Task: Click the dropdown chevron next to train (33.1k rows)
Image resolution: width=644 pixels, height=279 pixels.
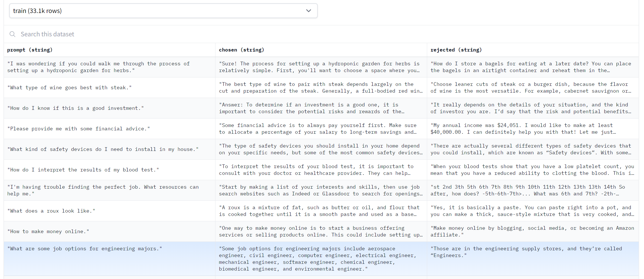Action: 309,11
